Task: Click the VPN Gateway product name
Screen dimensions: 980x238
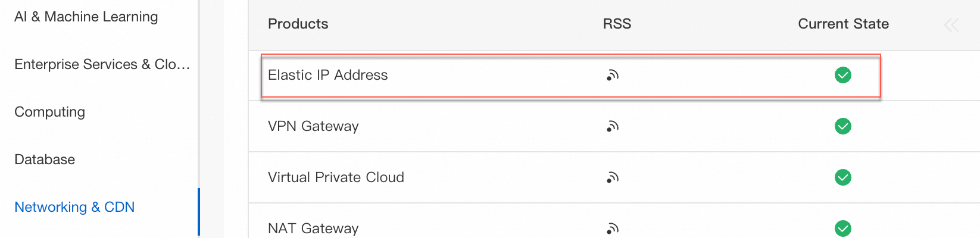Action: pos(313,126)
